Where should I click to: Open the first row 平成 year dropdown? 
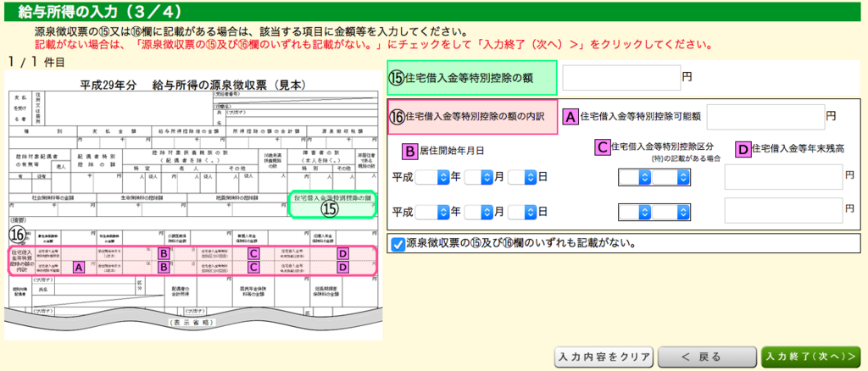tap(431, 178)
